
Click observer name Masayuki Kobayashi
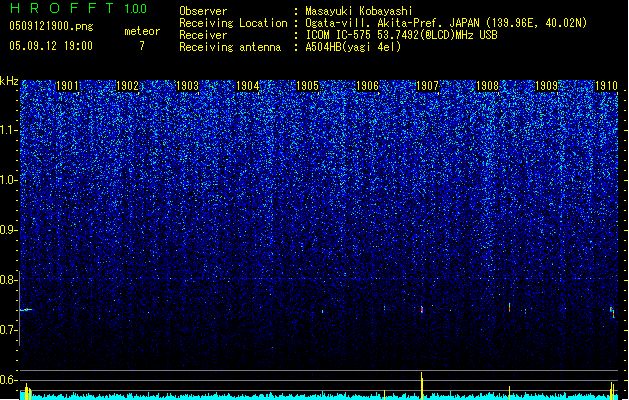coord(359,11)
